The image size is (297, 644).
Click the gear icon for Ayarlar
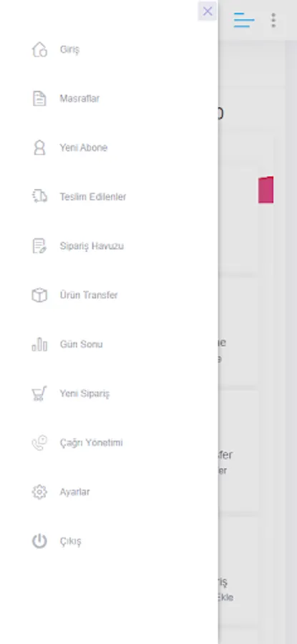pos(39,492)
